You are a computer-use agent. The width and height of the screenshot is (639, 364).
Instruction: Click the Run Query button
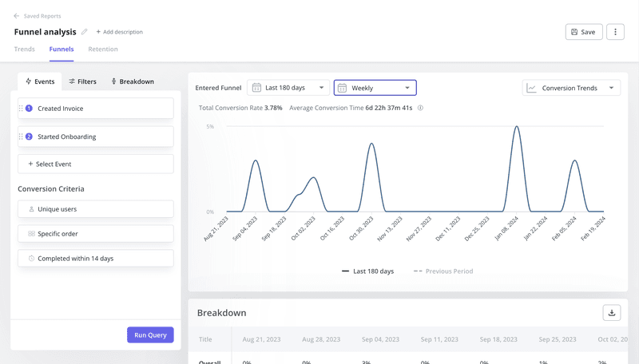[150, 335]
